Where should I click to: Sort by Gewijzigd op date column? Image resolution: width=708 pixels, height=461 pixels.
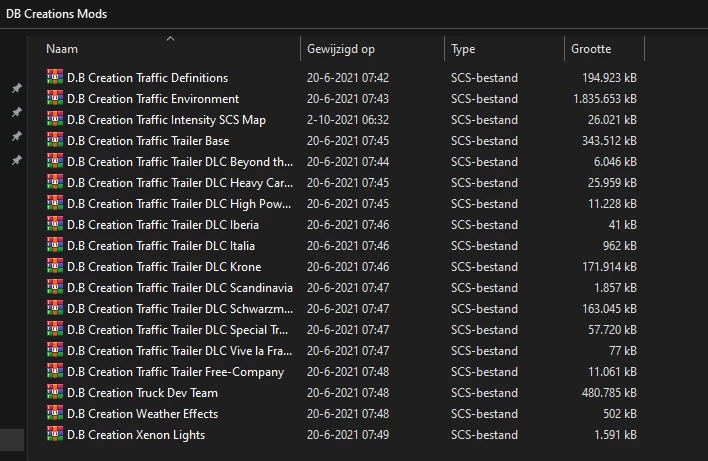click(341, 49)
